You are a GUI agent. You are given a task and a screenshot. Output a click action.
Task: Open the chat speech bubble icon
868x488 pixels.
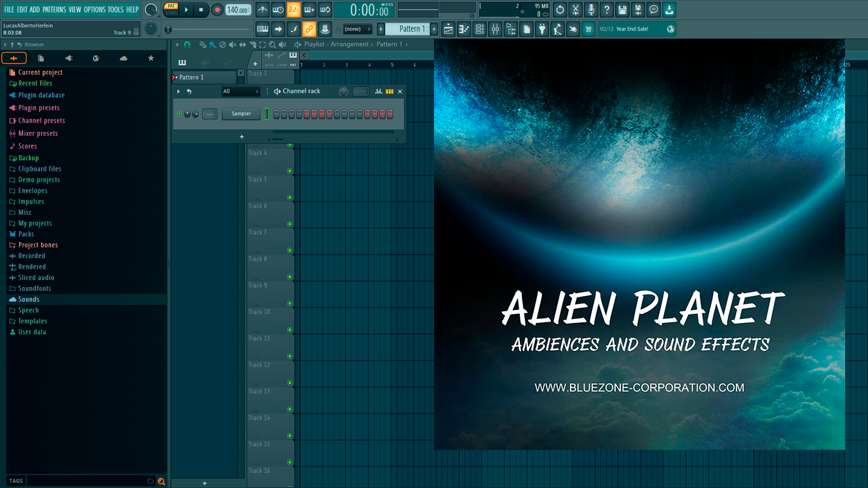point(653,10)
